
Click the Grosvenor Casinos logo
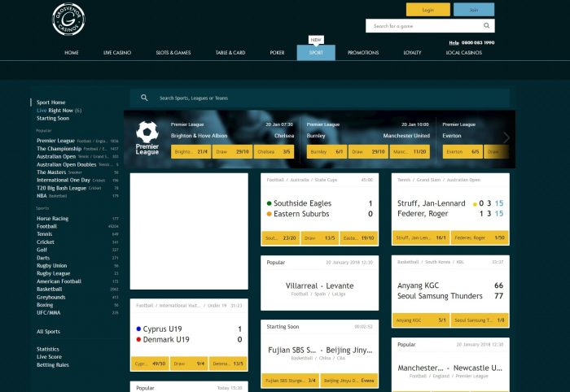(x=68, y=19)
